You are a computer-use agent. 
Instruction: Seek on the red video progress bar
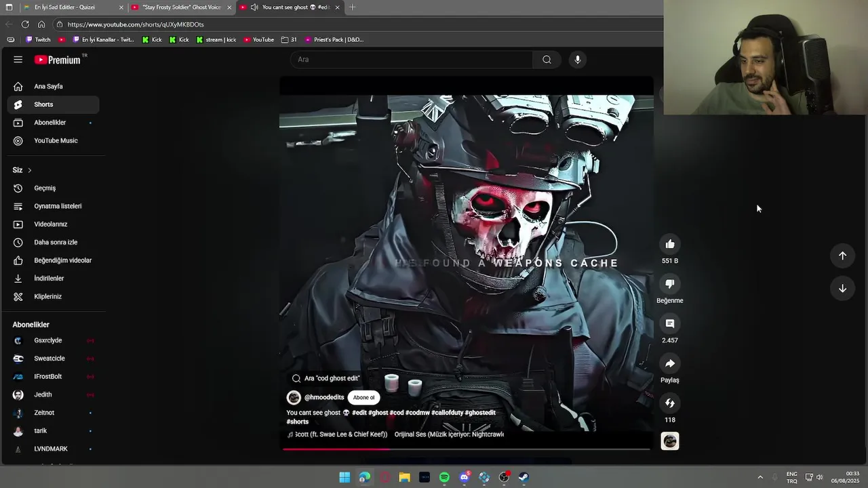[467, 449]
